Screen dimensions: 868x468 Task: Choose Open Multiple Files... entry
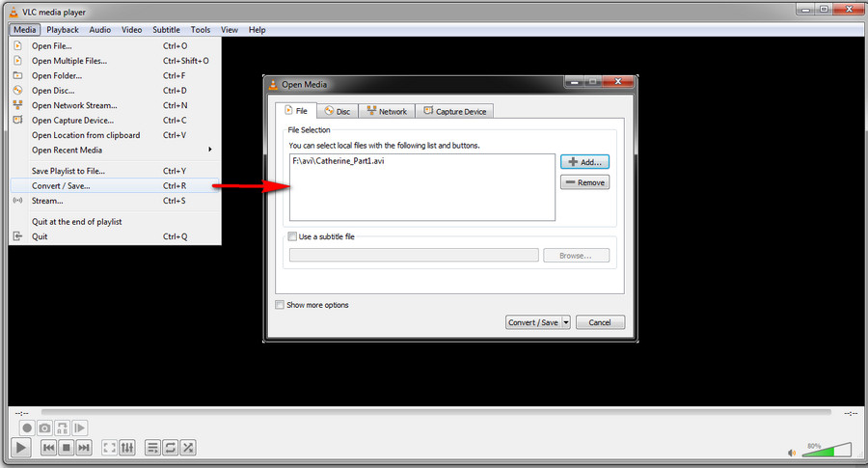point(115,61)
